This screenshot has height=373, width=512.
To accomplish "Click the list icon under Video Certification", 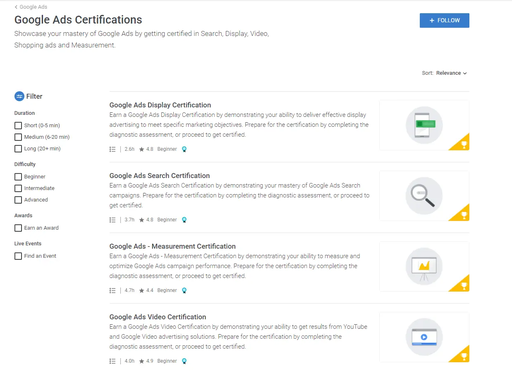I will [112, 361].
